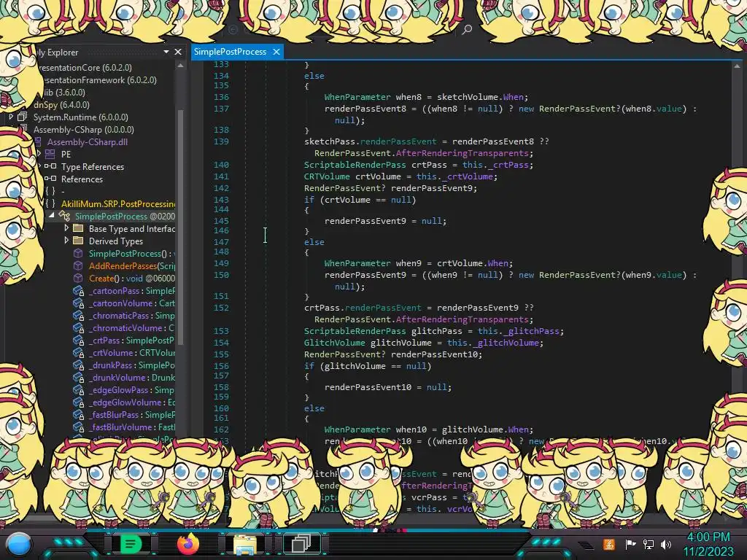Click the _chromaticPass field icon
The width and height of the screenshot is (747, 560).
79,316
